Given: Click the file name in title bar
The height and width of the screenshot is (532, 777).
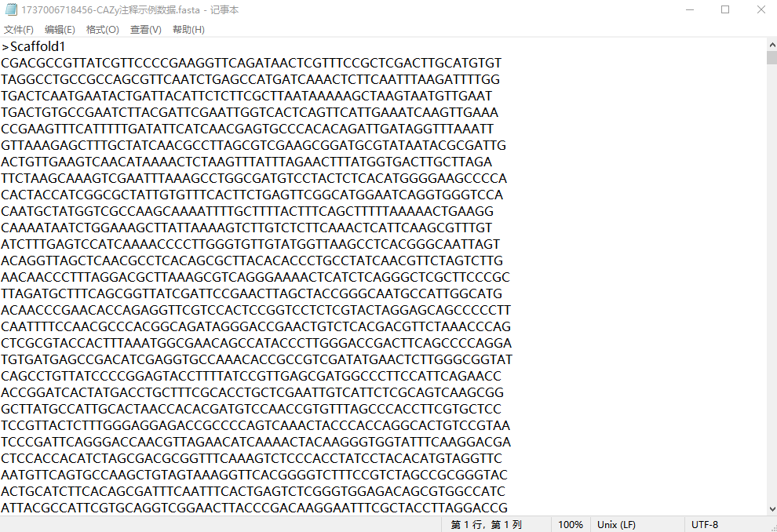Looking at the screenshot, I should [x=111, y=9].
